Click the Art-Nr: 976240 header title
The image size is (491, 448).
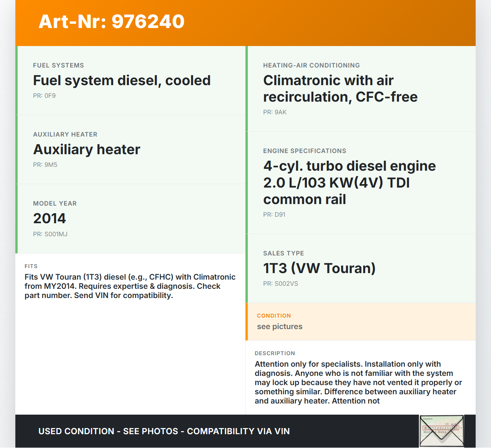pyautogui.click(x=112, y=21)
